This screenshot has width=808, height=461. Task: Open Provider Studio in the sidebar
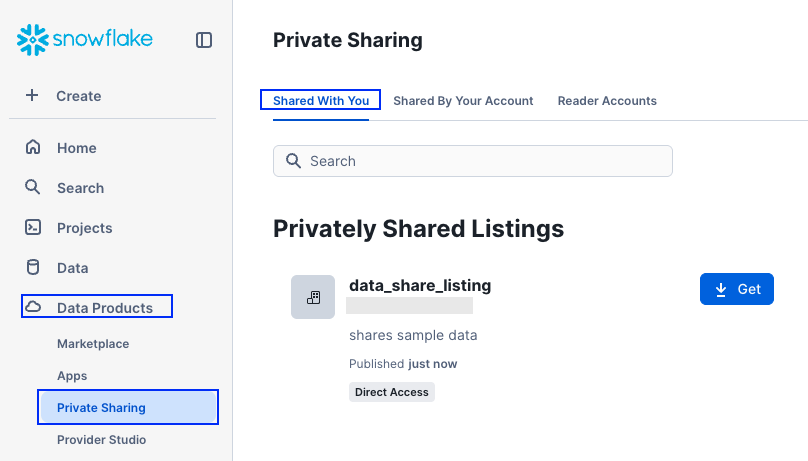pos(102,439)
